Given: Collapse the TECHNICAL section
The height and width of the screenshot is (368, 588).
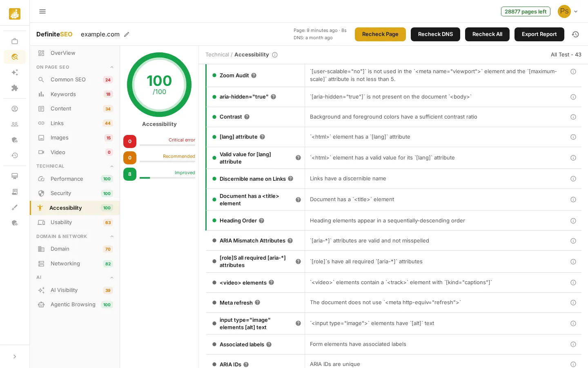Looking at the screenshot, I should coord(112,166).
